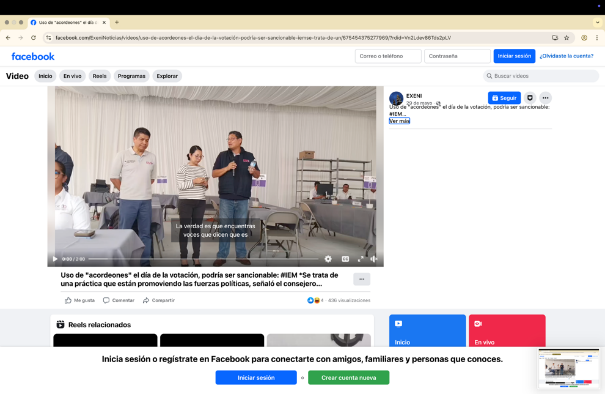Share the video with Compartir

(159, 300)
